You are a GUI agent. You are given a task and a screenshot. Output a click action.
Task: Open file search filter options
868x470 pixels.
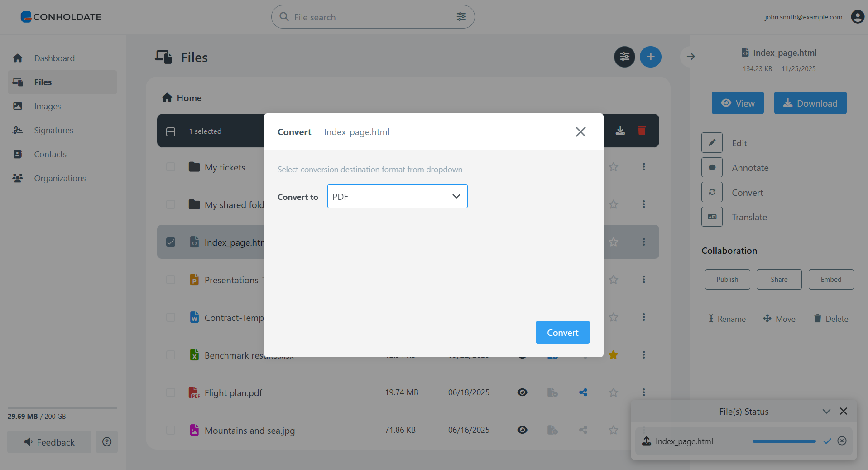point(461,16)
